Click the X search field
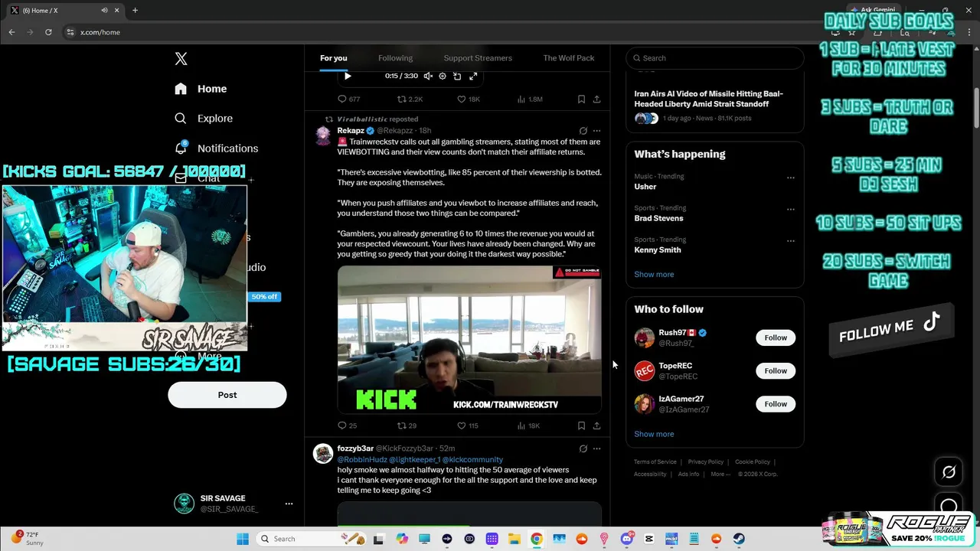Image resolution: width=980 pixels, height=551 pixels. [x=715, y=58]
